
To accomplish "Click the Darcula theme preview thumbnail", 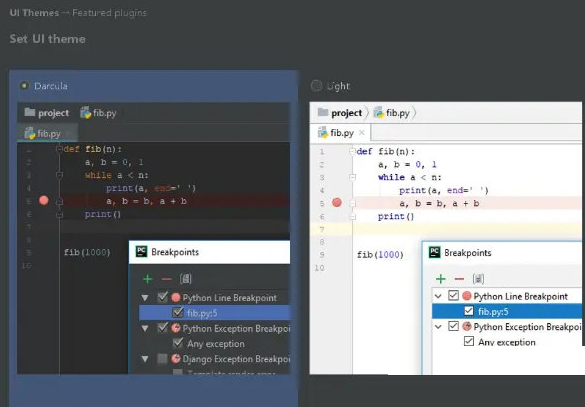I will (153, 238).
